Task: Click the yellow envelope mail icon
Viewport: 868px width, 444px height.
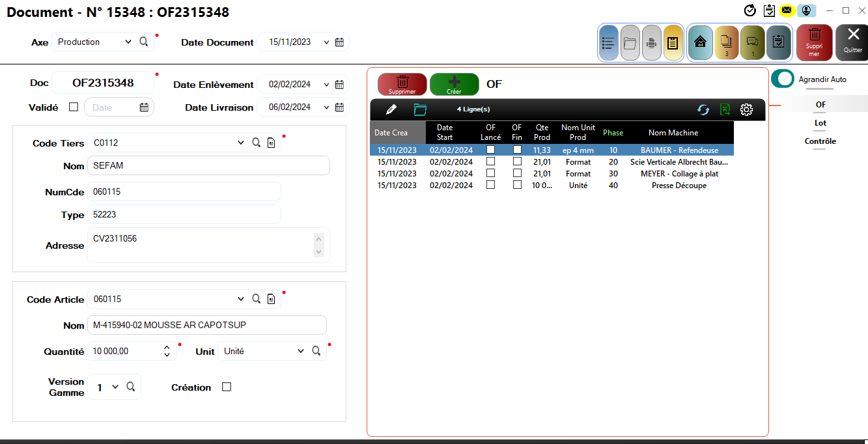Action: [787, 10]
